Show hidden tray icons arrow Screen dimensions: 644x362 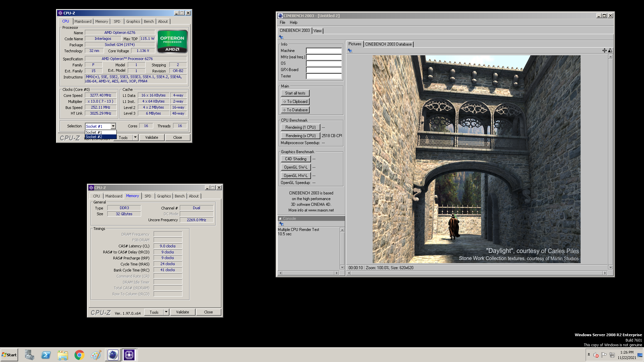point(589,355)
